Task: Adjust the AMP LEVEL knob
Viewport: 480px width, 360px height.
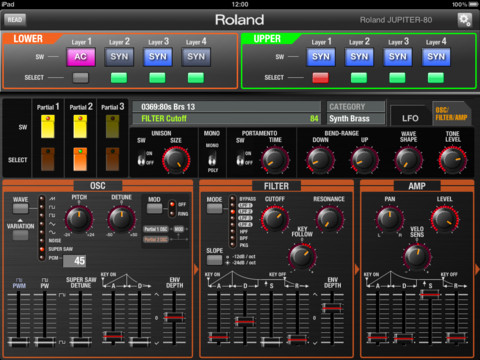Action: [445, 219]
